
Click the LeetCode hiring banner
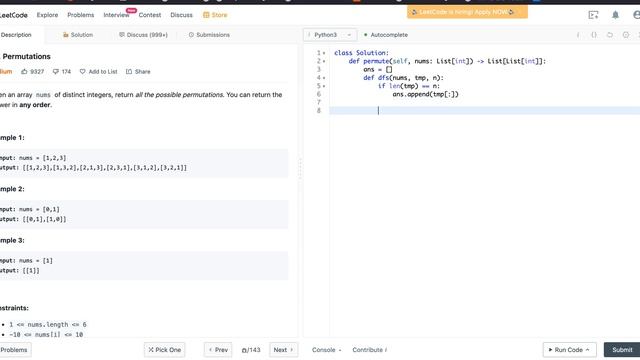click(x=467, y=12)
